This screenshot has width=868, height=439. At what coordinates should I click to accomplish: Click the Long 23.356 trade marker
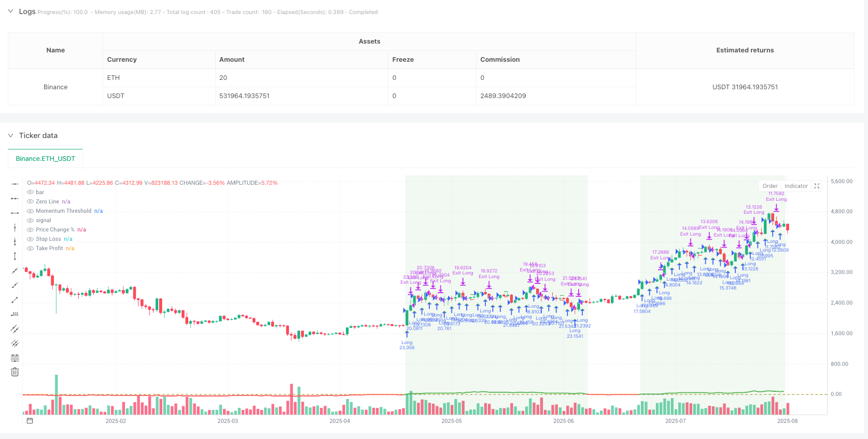407,345
